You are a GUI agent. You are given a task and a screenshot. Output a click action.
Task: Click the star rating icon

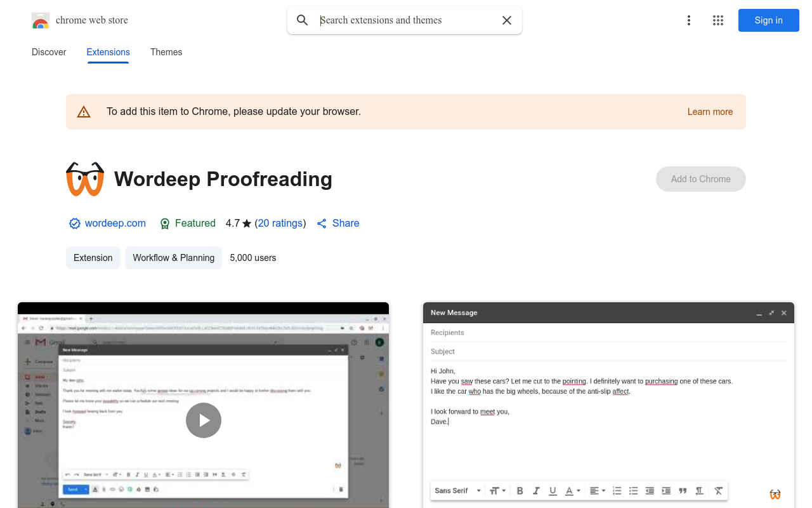[x=247, y=224]
